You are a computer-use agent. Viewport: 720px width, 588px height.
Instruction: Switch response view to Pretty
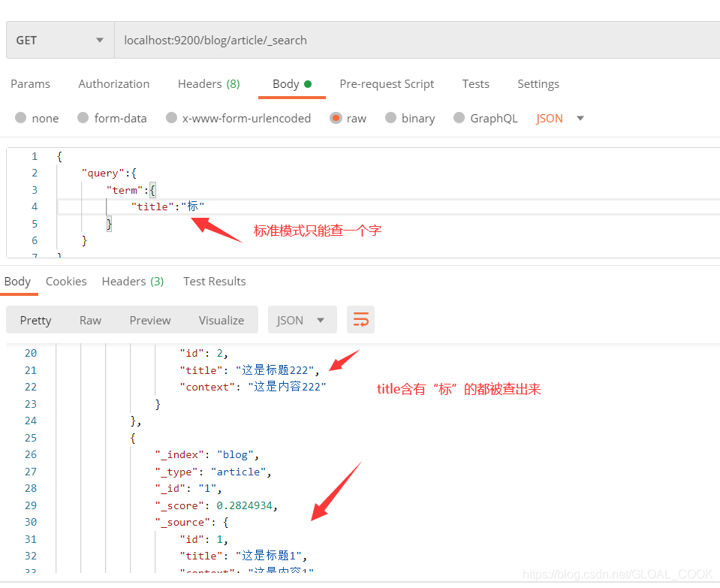tap(36, 320)
